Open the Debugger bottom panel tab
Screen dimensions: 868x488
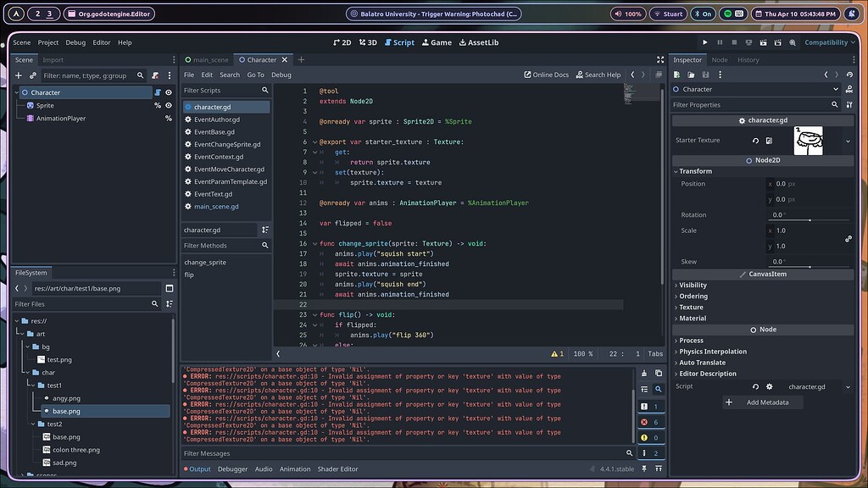click(x=233, y=469)
